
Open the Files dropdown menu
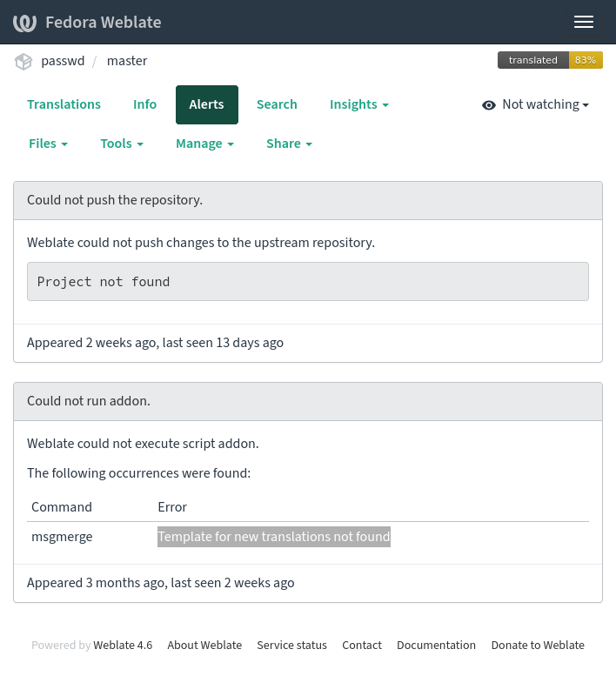point(48,144)
